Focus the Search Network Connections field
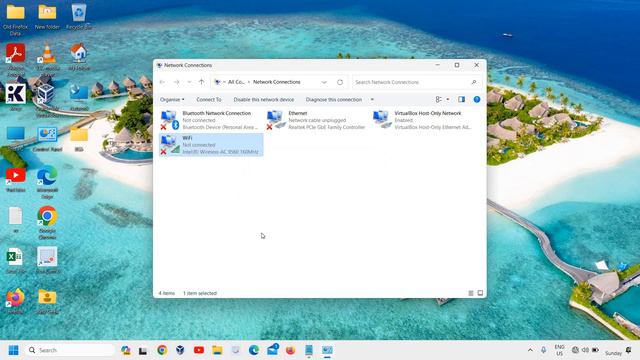This screenshot has height=360, width=640. pos(412,82)
